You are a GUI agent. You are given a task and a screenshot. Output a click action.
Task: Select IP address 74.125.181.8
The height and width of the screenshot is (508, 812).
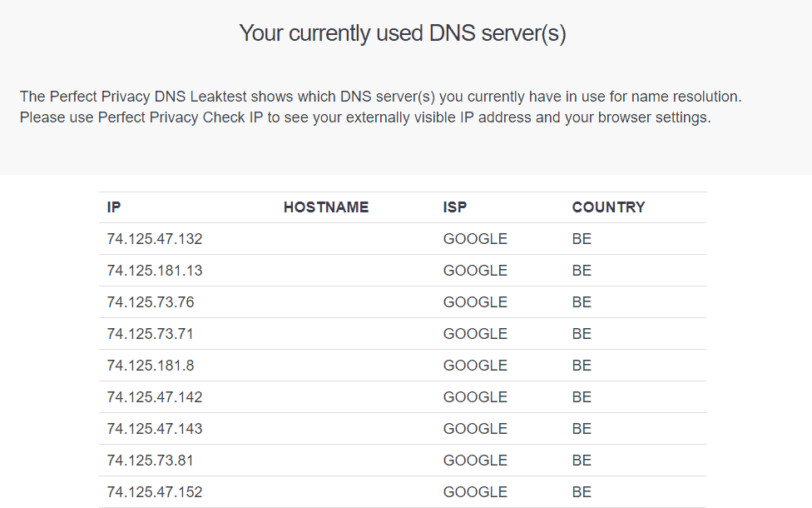(x=151, y=366)
